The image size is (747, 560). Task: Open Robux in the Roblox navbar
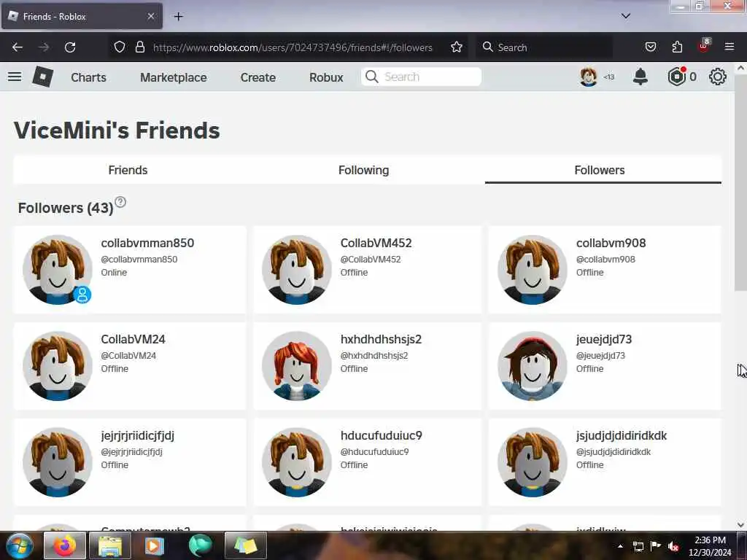326,77
